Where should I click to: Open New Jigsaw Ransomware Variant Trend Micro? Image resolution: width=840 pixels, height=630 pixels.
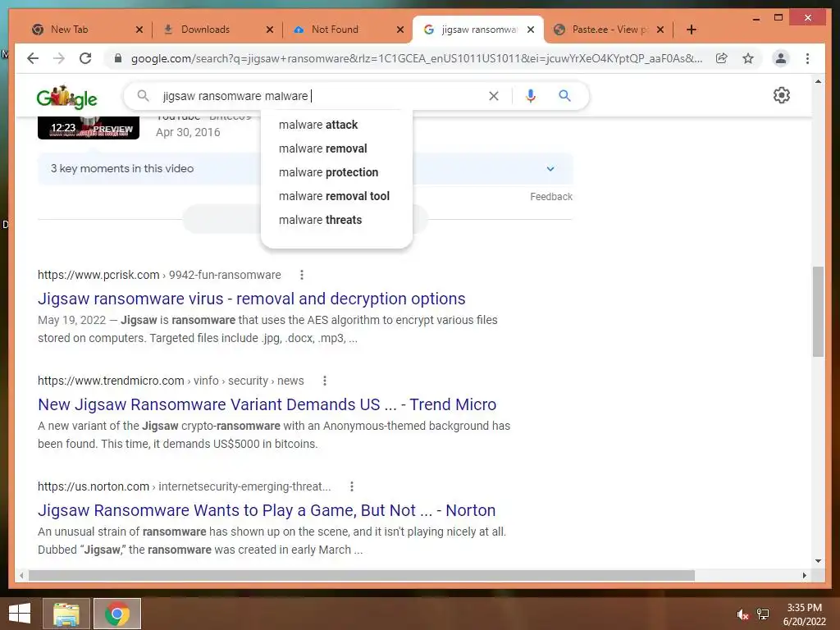click(267, 404)
